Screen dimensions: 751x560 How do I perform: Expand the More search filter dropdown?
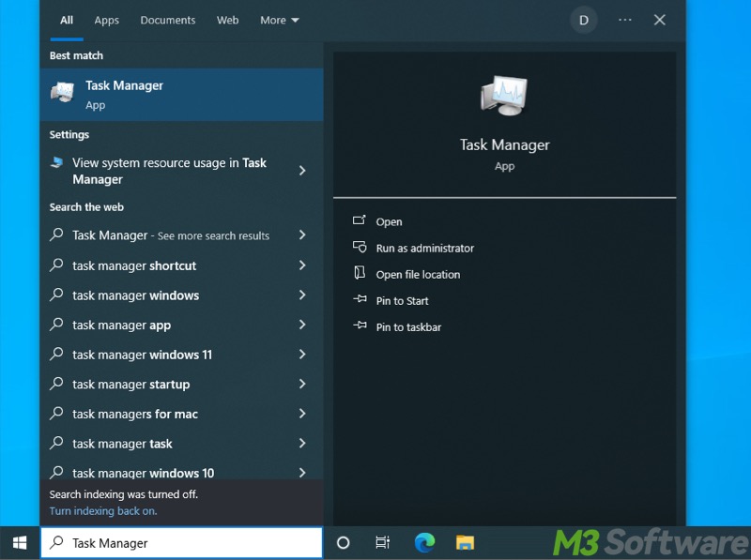279,20
